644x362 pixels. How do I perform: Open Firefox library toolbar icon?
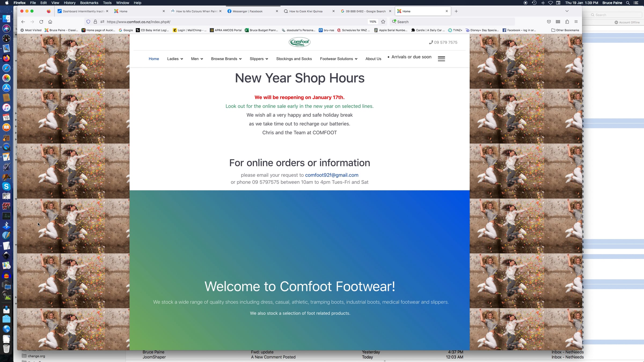point(558,22)
